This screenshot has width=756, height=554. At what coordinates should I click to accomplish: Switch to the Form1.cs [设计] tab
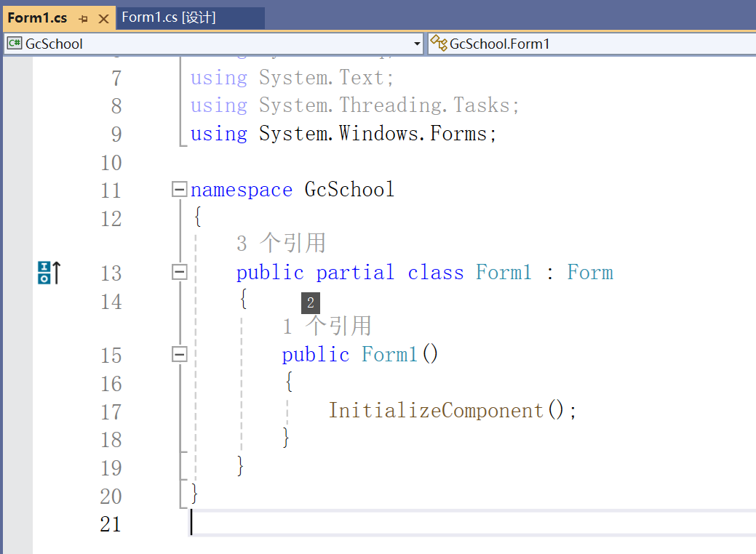pyautogui.click(x=169, y=18)
